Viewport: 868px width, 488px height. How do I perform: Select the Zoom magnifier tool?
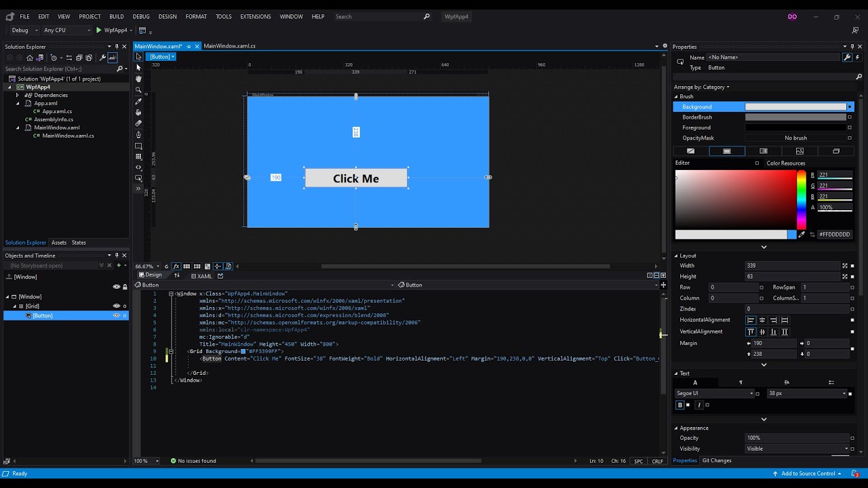point(138,89)
